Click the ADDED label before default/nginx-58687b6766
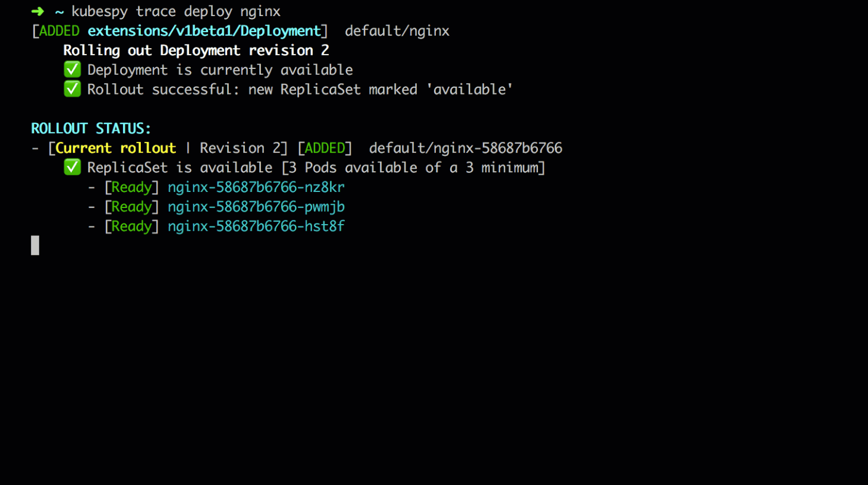This screenshot has width=868, height=485. (325, 148)
